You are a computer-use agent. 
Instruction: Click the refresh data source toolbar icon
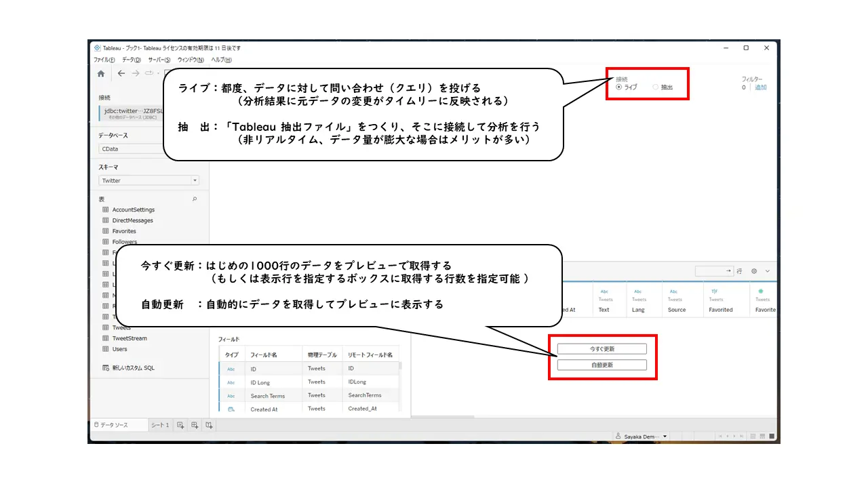click(149, 73)
